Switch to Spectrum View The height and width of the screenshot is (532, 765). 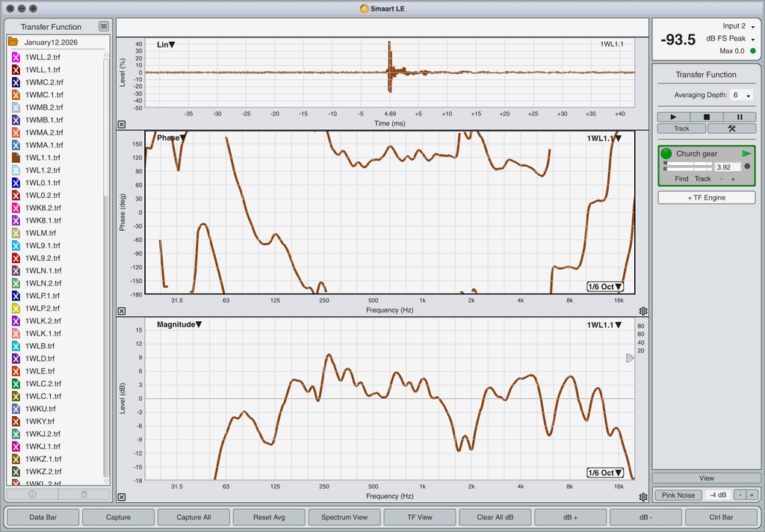click(343, 517)
